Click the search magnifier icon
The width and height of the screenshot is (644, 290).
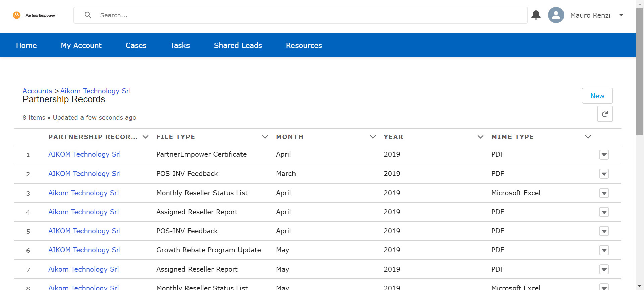tap(88, 15)
